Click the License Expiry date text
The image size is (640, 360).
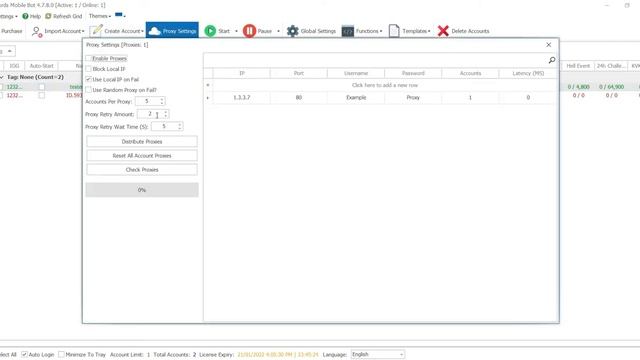click(278, 355)
